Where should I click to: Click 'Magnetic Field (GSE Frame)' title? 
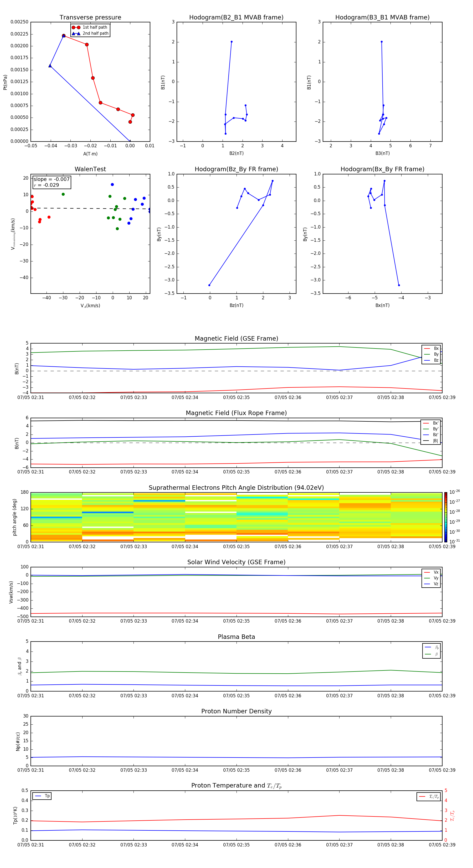coord(236,339)
